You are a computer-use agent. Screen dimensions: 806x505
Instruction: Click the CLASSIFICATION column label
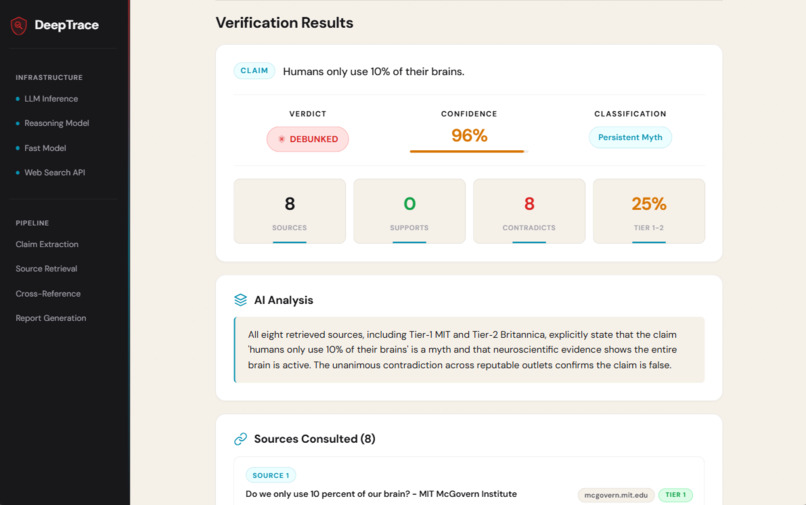(630, 114)
